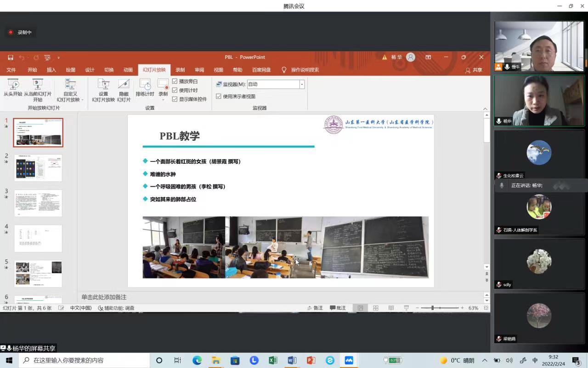Open PowerPoint from the Windows taskbar
This screenshot has height=368, width=588.
coord(311,360)
